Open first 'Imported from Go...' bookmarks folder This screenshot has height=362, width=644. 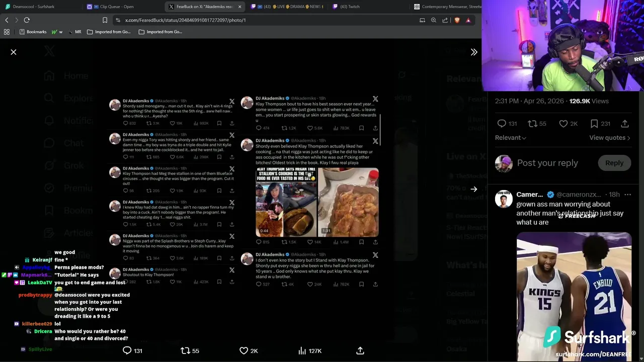click(x=108, y=32)
